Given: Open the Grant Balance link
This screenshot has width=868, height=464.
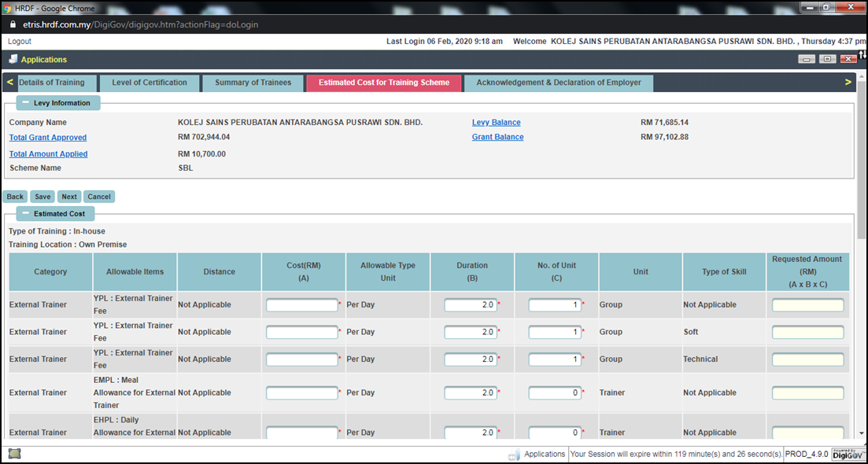Looking at the screenshot, I should click(497, 137).
